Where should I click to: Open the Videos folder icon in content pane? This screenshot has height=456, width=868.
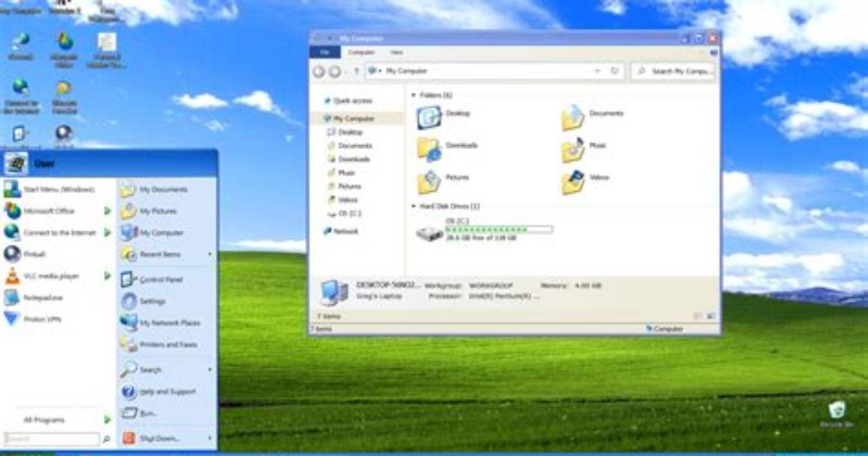[x=573, y=182]
